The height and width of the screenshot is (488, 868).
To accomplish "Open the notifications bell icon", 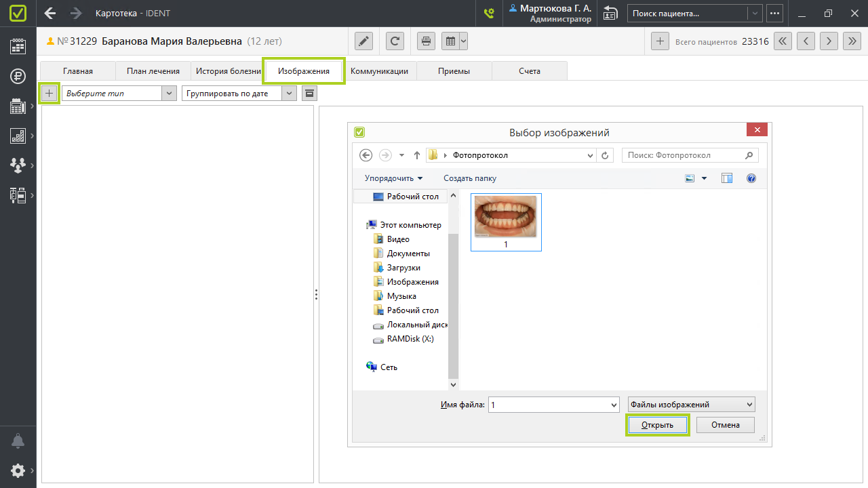I will point(18,441).
